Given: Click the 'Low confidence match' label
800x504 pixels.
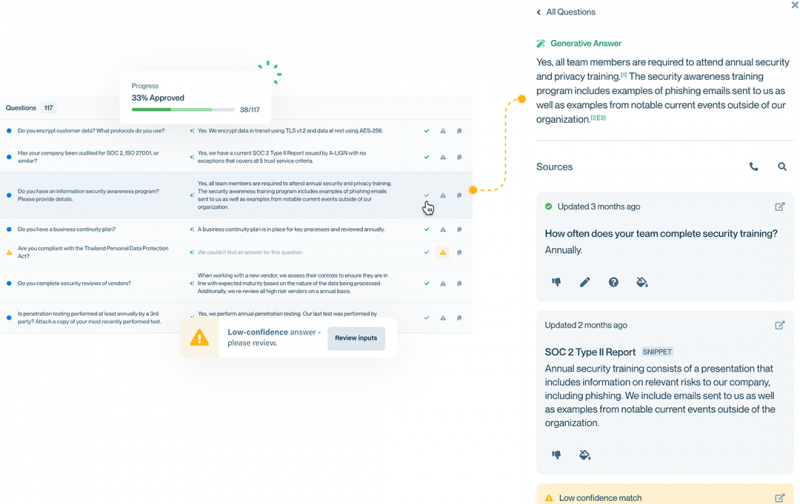Looking at the screenshot, I should tap(600, 497).
